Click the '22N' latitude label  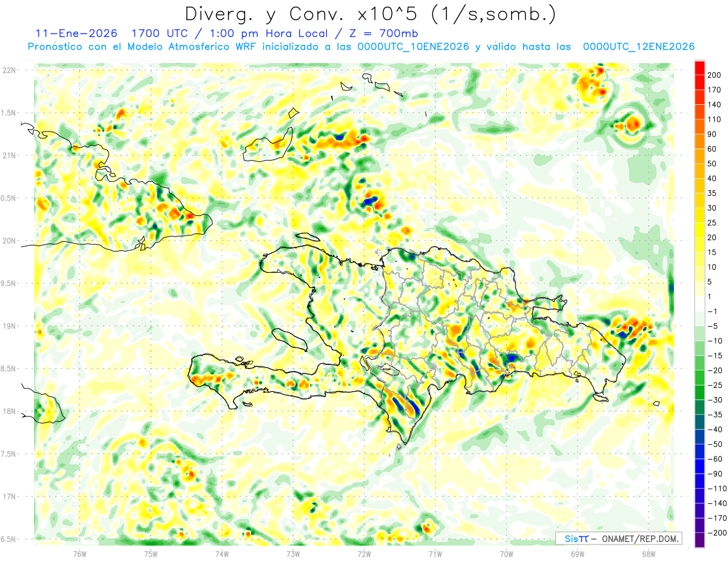point(9,70)
